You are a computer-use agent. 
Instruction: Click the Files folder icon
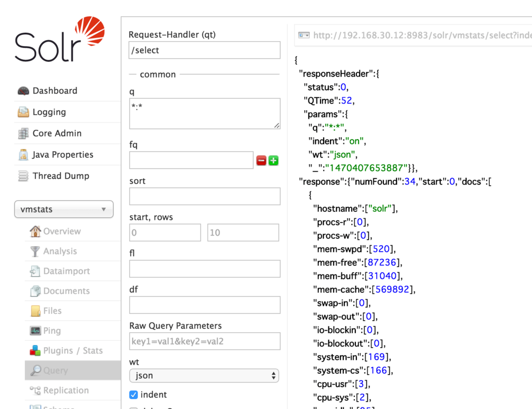tap(35, 311)
